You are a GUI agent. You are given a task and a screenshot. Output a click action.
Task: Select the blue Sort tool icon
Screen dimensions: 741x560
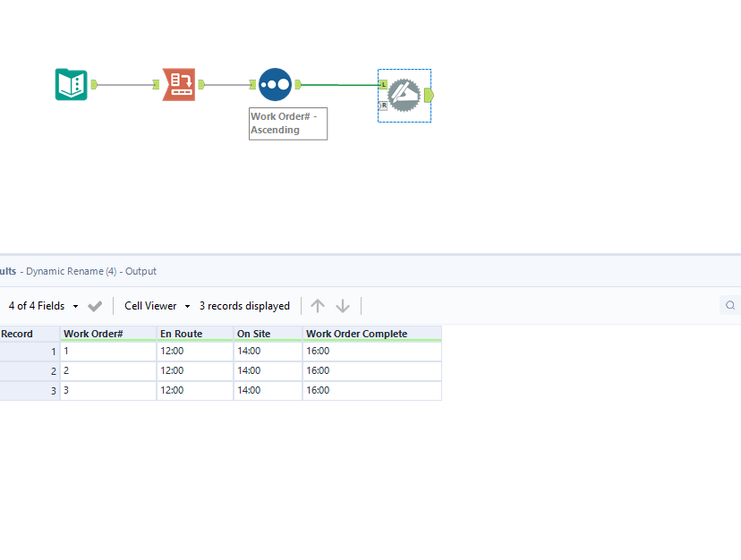point(275,84)
